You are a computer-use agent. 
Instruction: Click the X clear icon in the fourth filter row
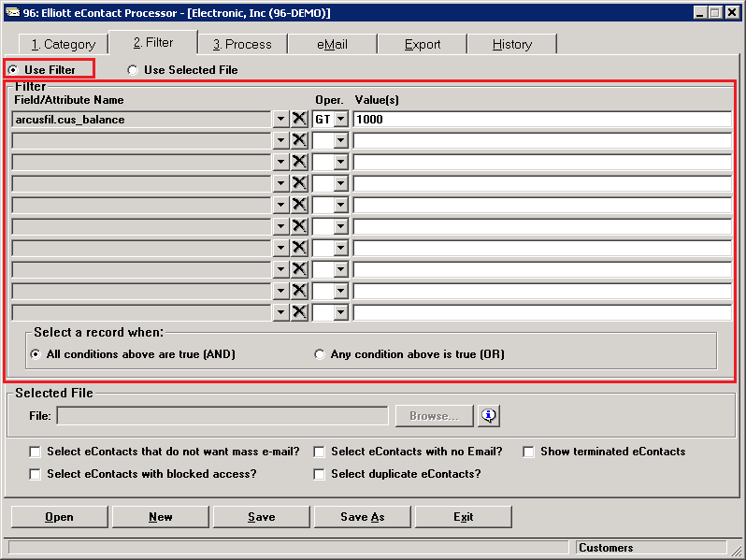pyautogui.click(x=299, y=183)
